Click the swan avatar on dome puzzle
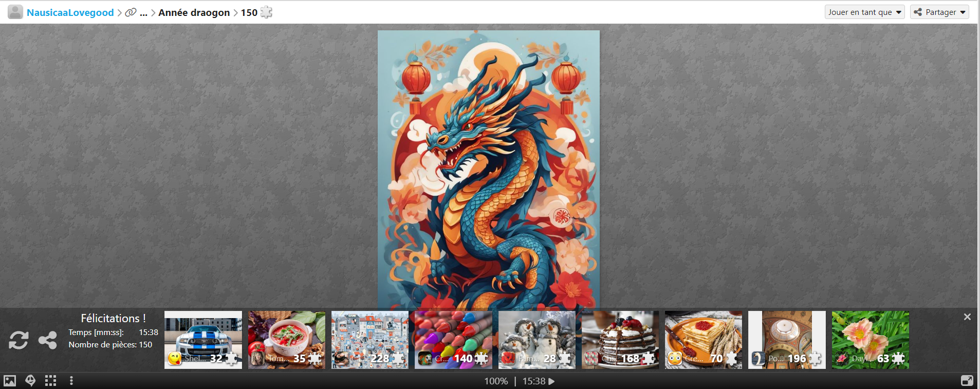980x389 pixels. [759, 358]
